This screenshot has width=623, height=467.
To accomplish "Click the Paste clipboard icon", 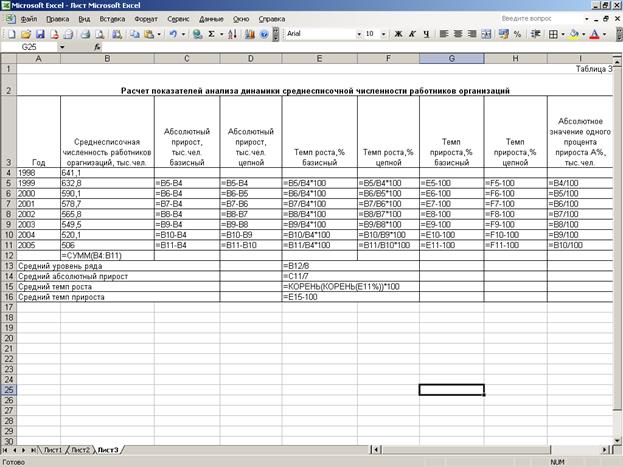I will 149,34.
